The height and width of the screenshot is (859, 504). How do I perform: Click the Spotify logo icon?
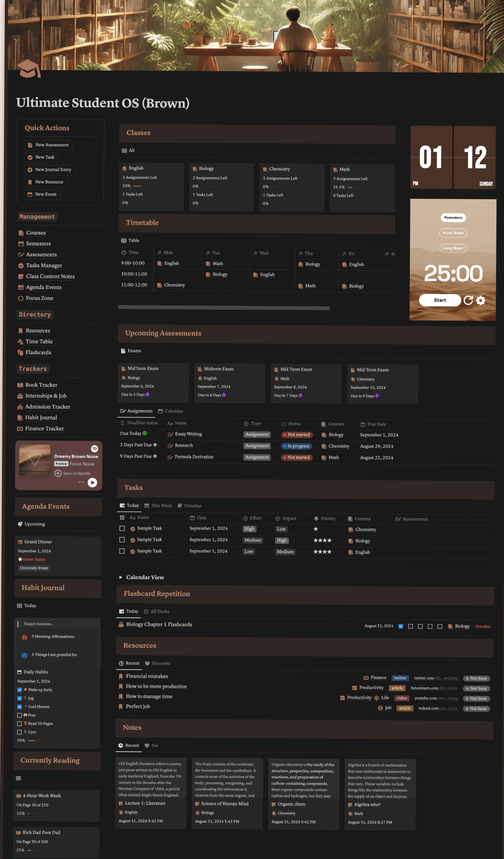[x=94, y=449]
